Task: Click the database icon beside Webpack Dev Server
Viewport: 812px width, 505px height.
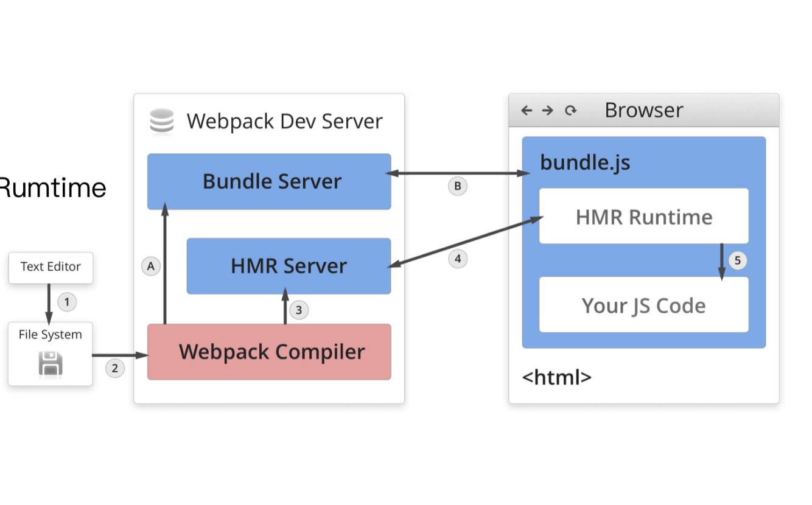Action: coord(161,120)
